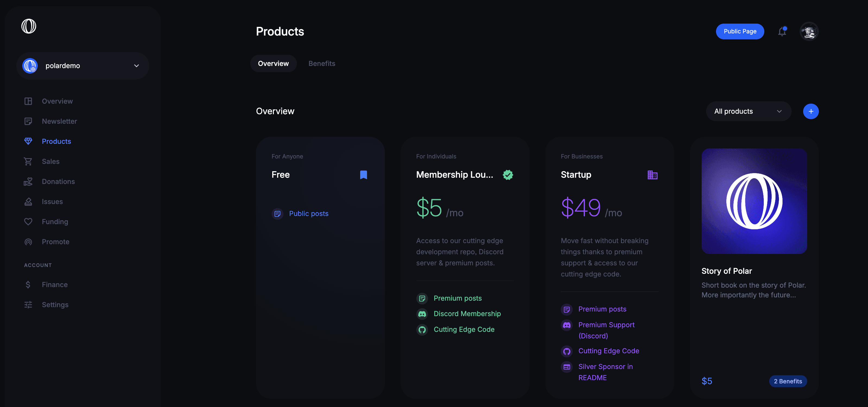This screenshot has width=868, height=407.
Task: Click the Public Page button
Action: 740,31
